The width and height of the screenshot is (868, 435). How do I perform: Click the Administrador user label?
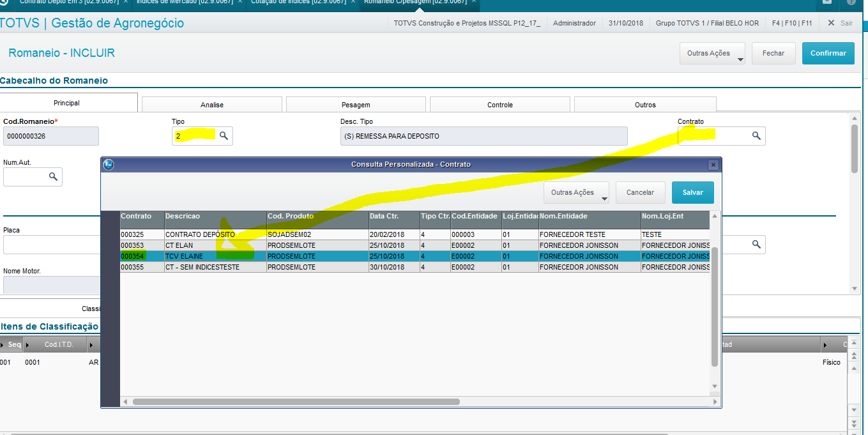click(x=574, y=23)
